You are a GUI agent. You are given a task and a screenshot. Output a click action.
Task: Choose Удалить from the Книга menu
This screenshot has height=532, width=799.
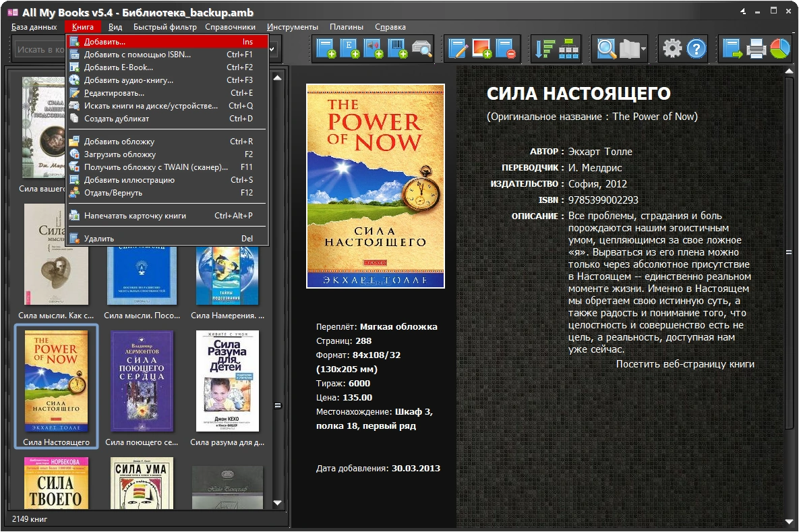coord(167,238)
